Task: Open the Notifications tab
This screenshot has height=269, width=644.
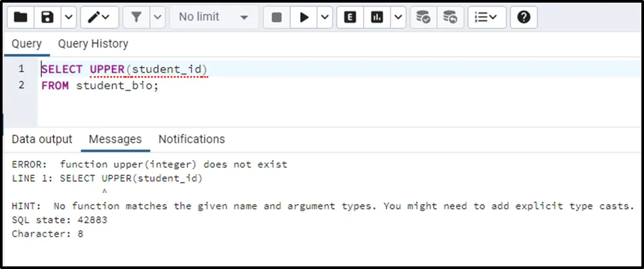Action: tap(191, 139)
